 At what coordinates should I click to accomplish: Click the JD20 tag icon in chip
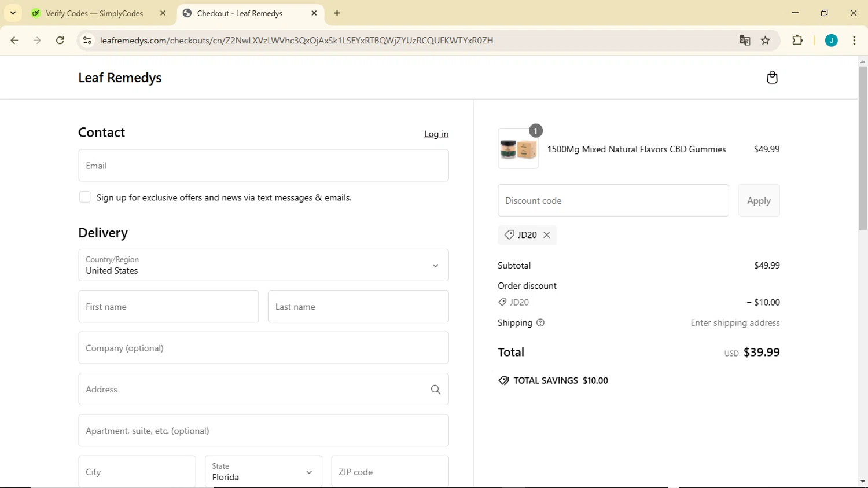509,234
